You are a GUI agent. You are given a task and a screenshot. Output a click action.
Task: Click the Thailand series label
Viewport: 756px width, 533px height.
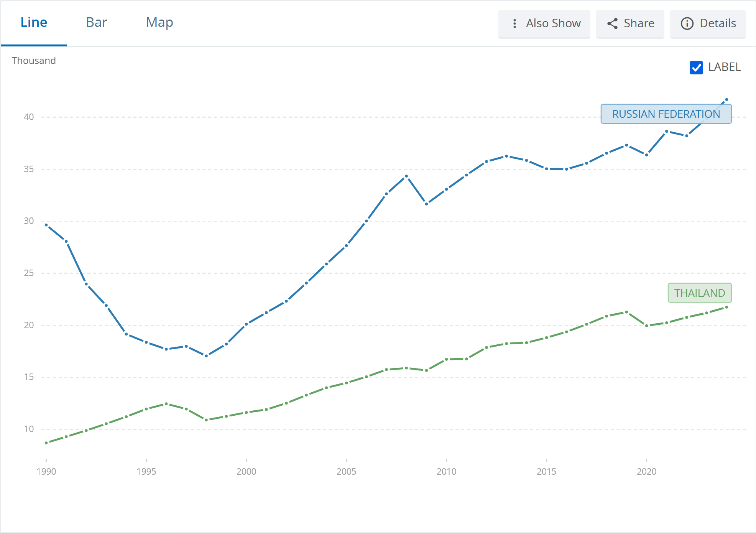click(700, 293)
